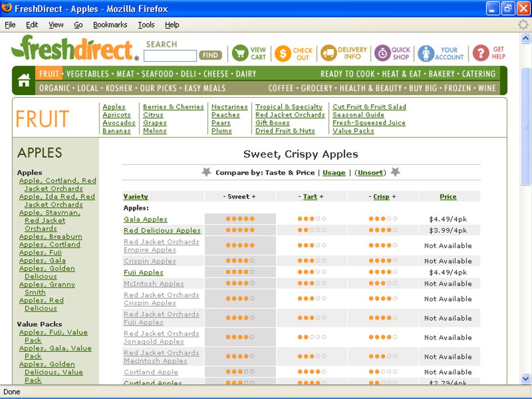The image size is (532, 399).
Task: Open Red Jacket Orchards Empire Apples link
Action: tap(161, 246)
